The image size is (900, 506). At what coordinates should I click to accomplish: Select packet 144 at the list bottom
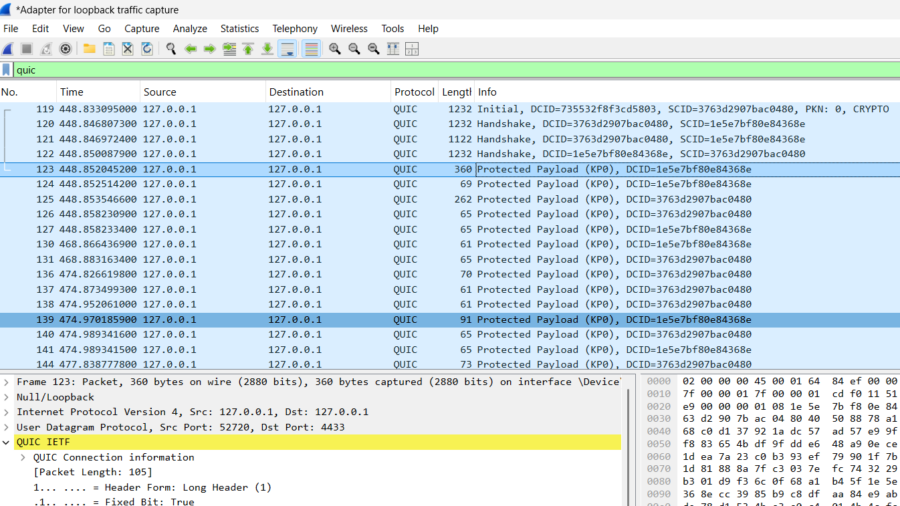tap(450, 364)
